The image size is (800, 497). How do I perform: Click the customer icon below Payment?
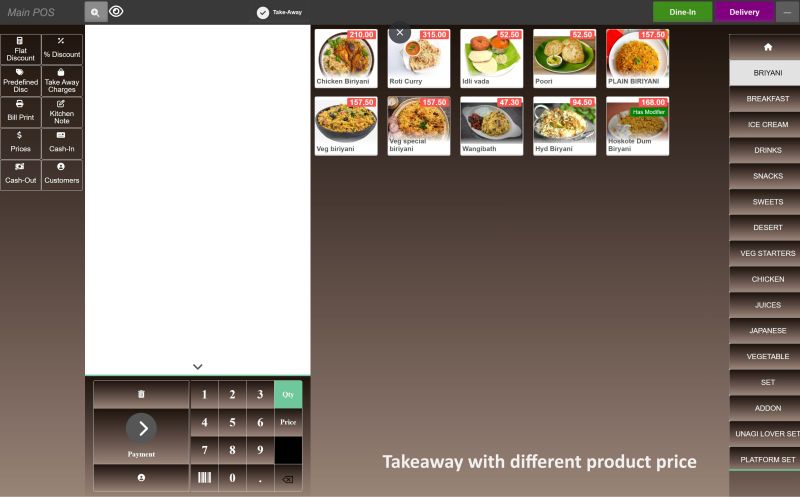tap(141, 478)
